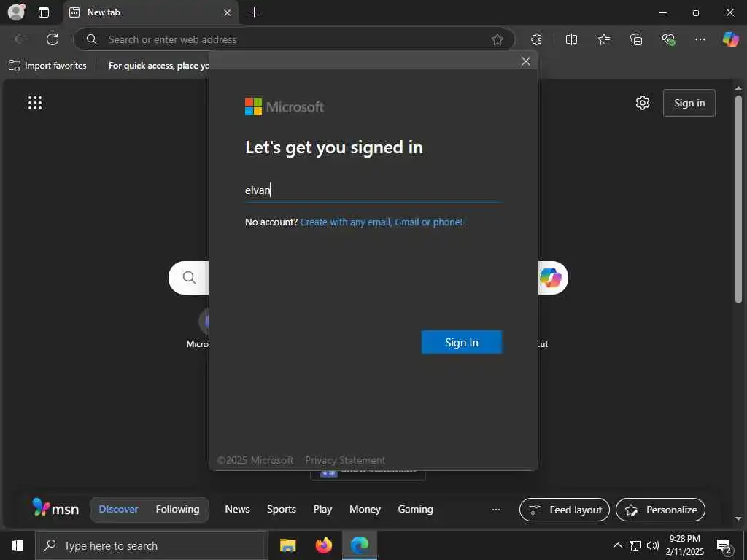Click the taskbar search box
This screenshot has height=560, width=747.
click(152, 545)
